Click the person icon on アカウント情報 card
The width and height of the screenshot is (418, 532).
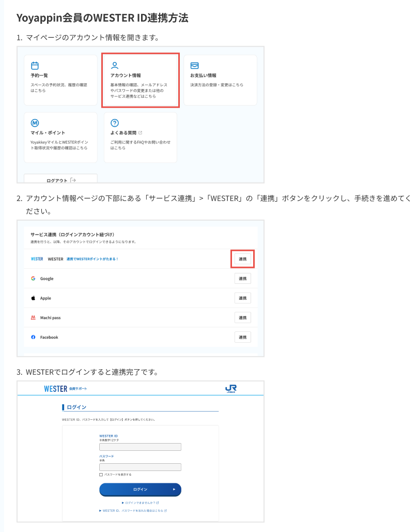coord(115,66)
